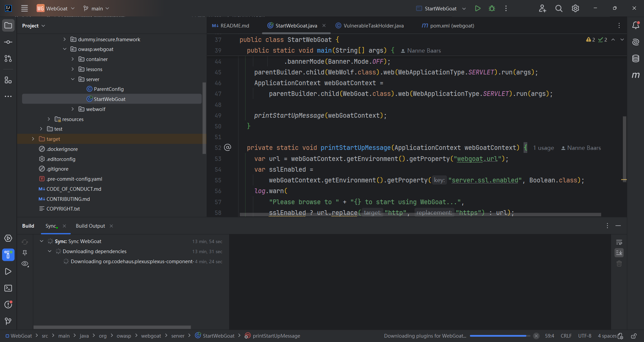Clear build output trash icon
Viewport: 644px width, 342px height.
[x=619, y=264]
